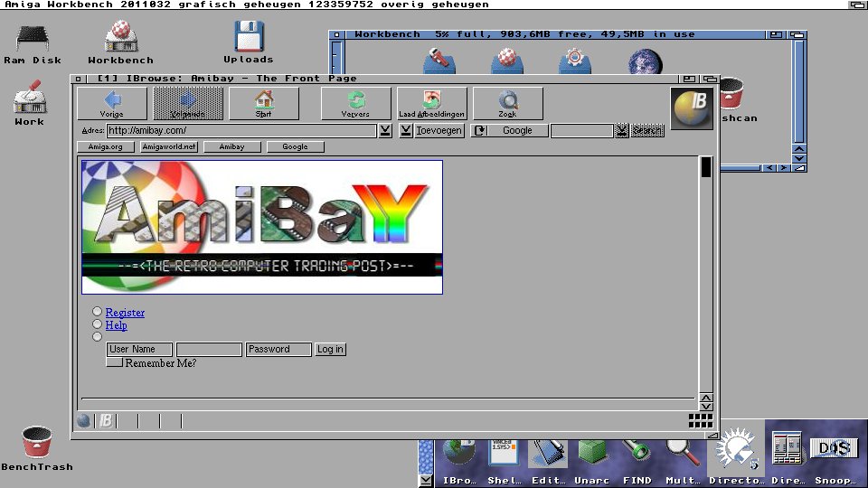Click the empty field before Password
This screenshot has width=868, height=488.
point(209,349)
